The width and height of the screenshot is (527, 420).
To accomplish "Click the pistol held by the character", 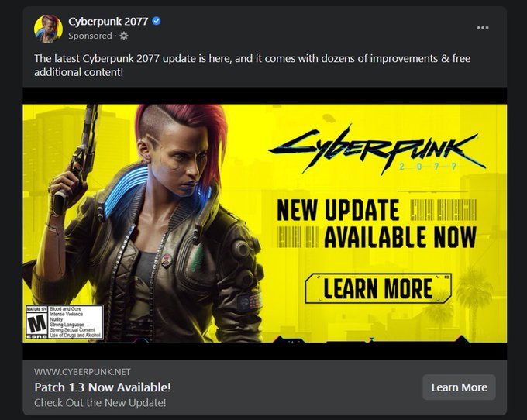I will [x=76, y=158].
